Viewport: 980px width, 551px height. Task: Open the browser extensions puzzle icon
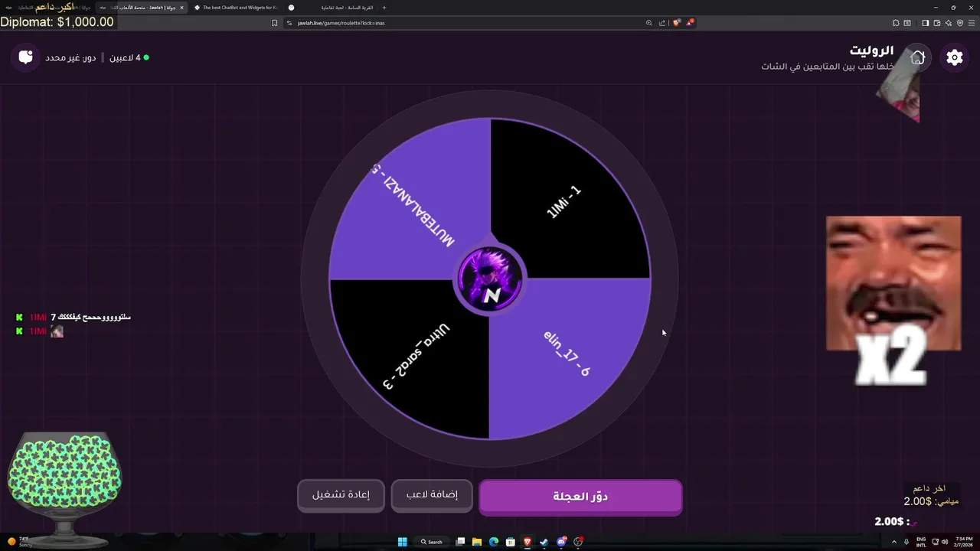[x=896, y=23]
